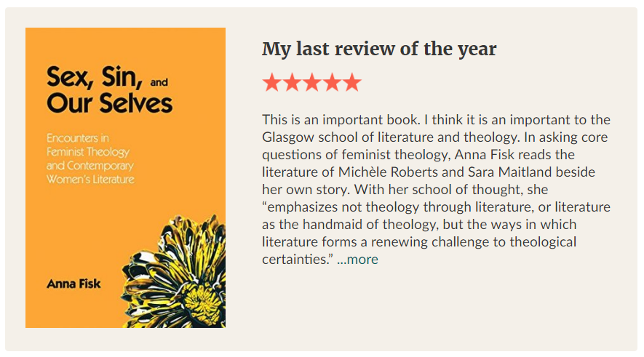
Task: Click the second rating star
Action: tap(292, 82)
